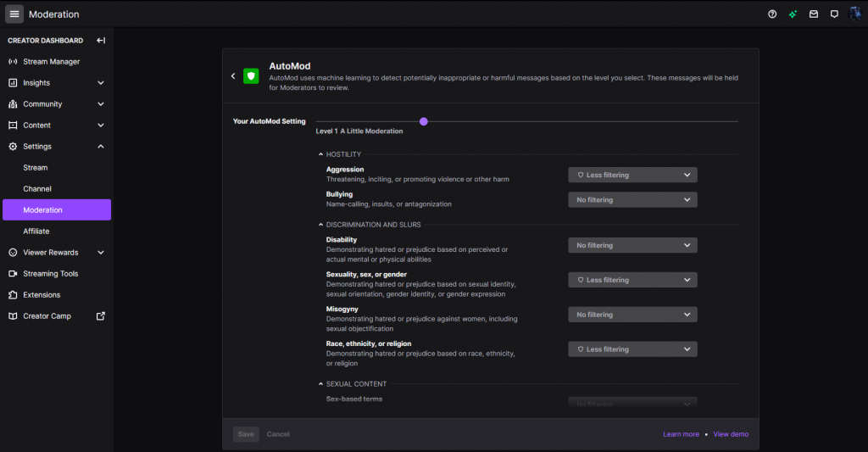This screenshot has width=868, height=452.
Task: Click the "Your AutoMod Setting" label
Action: [269, 121]
